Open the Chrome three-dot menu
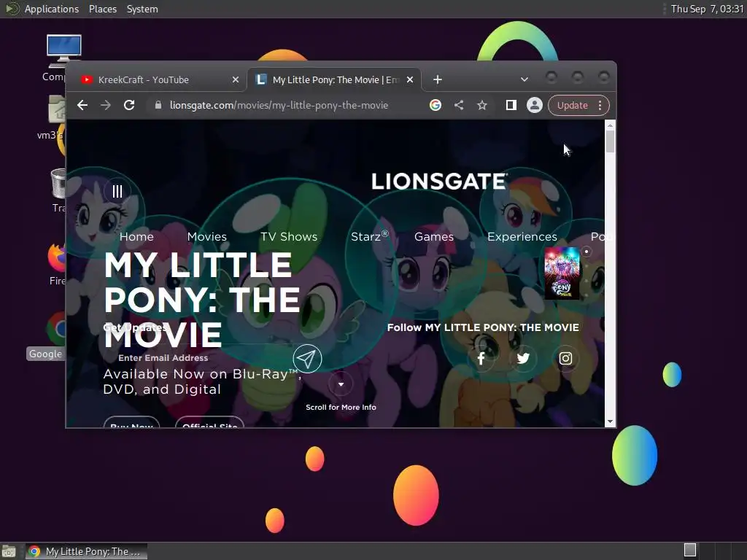 600,105
